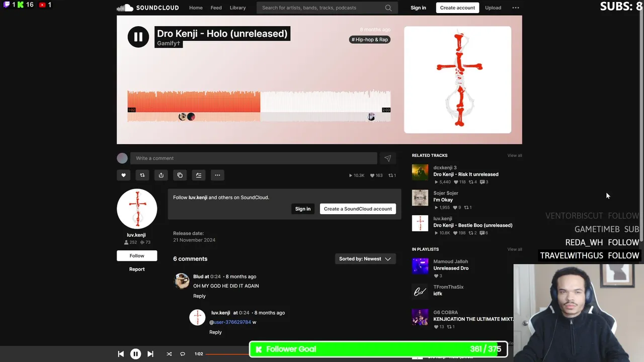
Task: Skip to previous track in player bar
Action: pyautogui.click(x=121, y=354)
